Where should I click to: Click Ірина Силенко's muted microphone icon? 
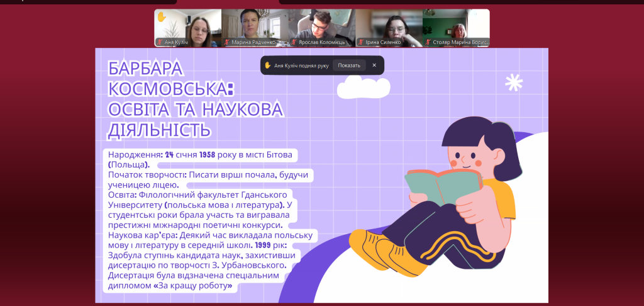pyautogui.click(x=360, y=42)
